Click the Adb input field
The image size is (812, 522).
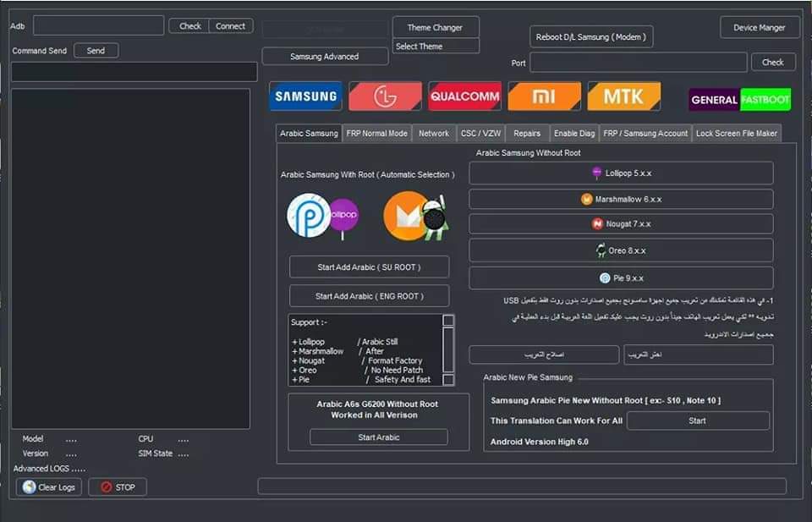point(98,25)
